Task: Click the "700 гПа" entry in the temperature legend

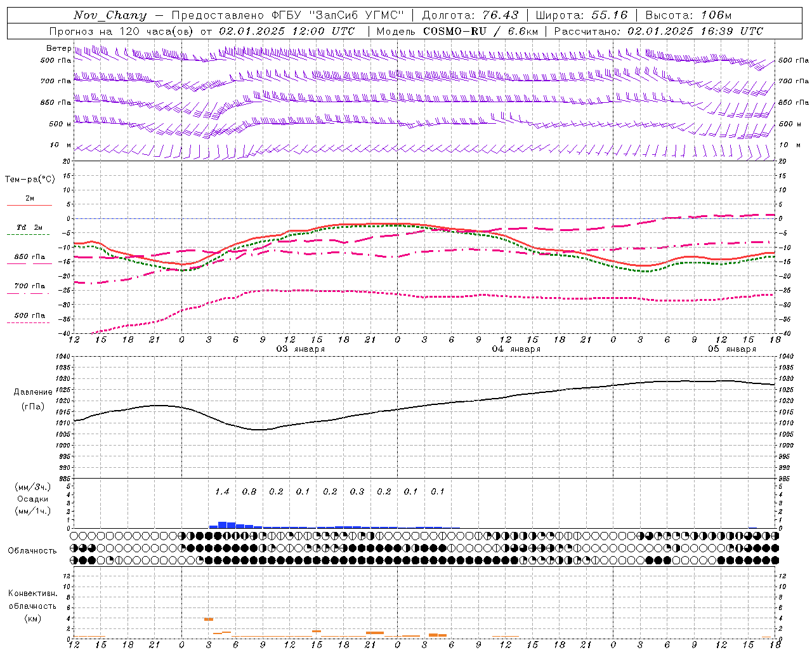Action: coord(30,286)
